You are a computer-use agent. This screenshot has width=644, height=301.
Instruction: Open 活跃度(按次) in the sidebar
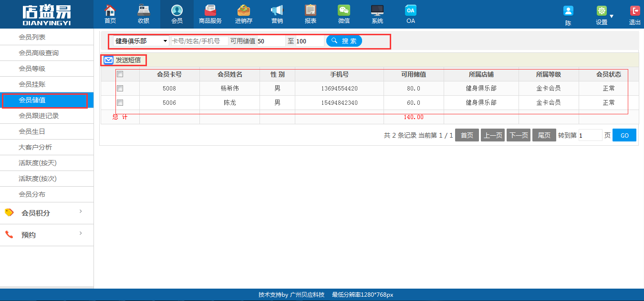click(47, 179)
